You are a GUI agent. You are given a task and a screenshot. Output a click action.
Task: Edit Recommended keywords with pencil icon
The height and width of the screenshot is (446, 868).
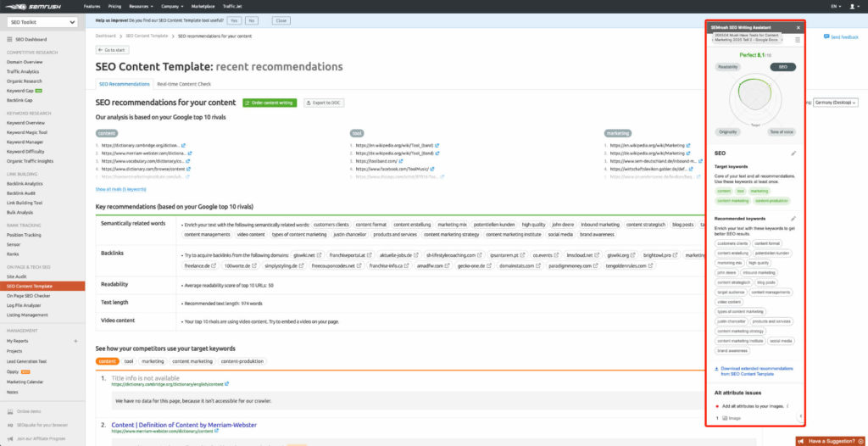pos(793,219)
